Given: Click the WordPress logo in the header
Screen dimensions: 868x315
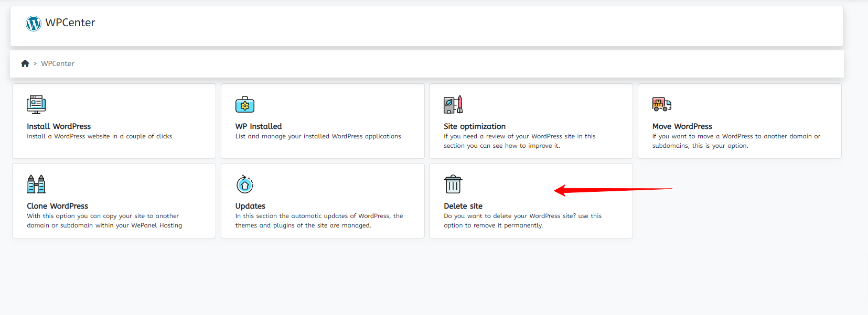Looking at the screenshot, I should coord(34,23).
